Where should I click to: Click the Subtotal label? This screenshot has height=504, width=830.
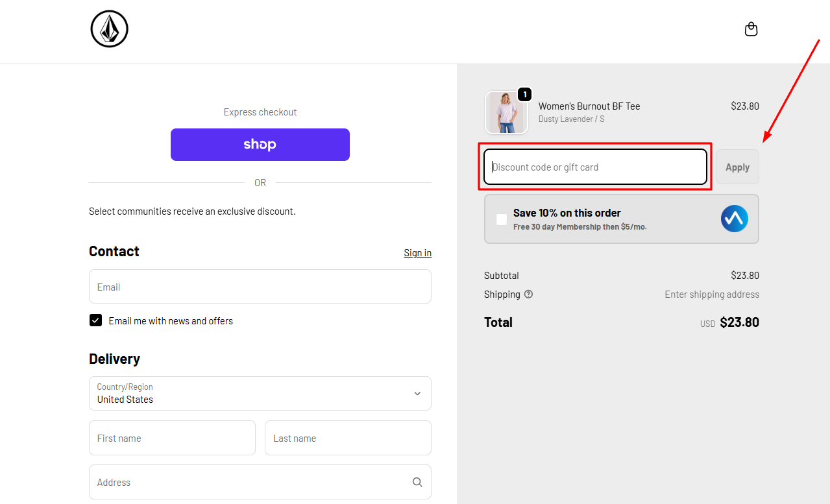(502, 275)
